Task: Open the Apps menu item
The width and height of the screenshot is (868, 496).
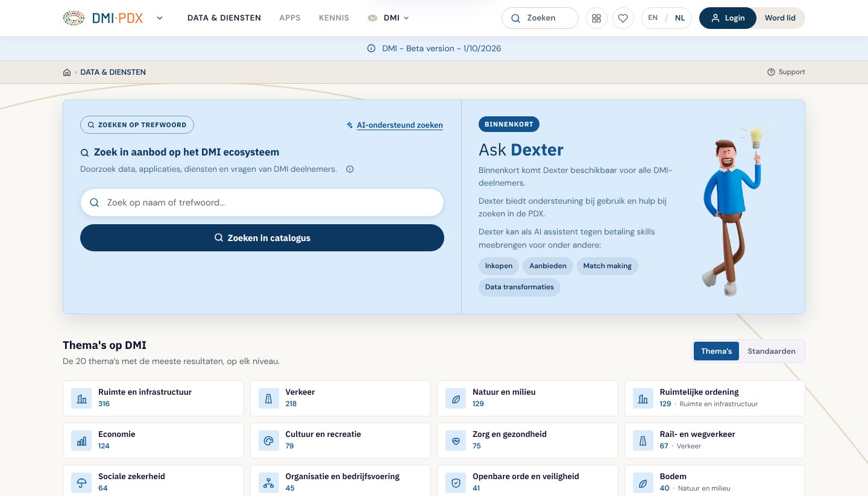Action: [290, 18]
